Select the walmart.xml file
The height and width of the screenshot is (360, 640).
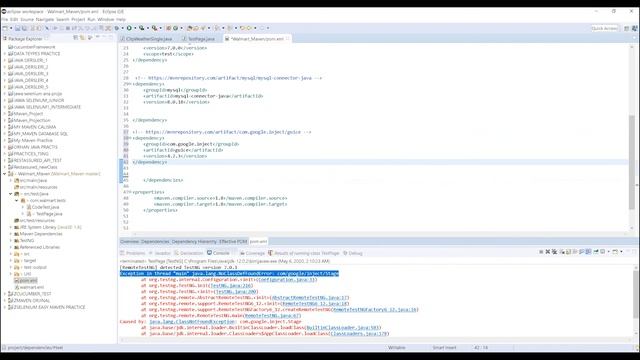coord(32,287)
